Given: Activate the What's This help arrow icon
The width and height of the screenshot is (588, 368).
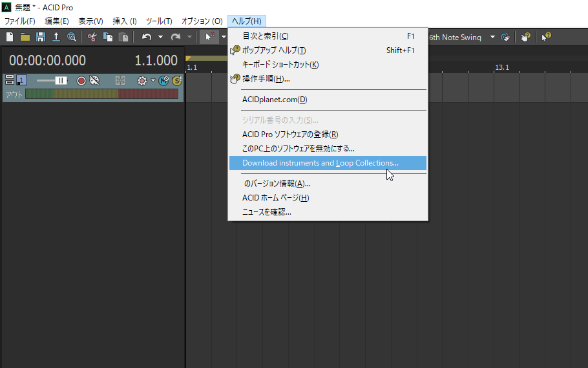Looking at the screenshot, I should click(547, 37).
